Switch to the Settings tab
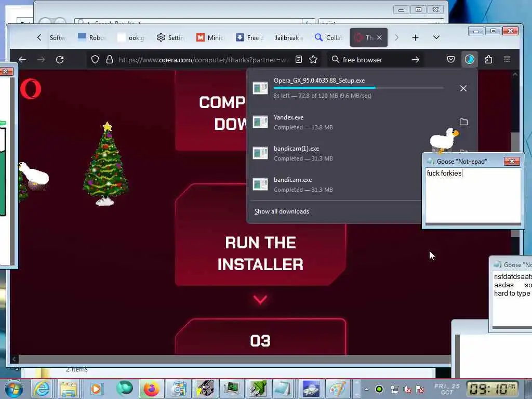The image size is (532, 399). (170, 37)
